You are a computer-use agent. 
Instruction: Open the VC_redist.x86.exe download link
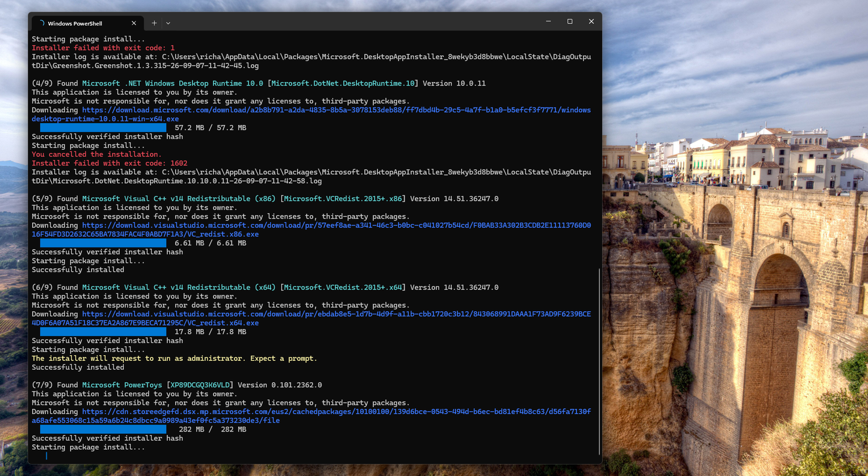pos(311,230)
